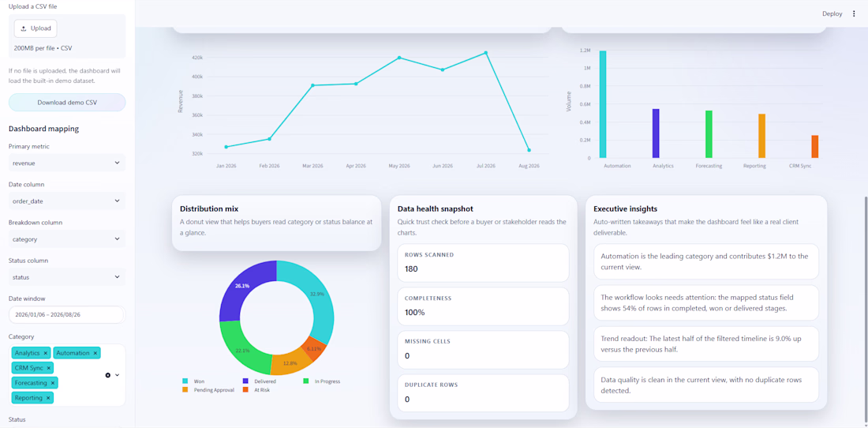Screen dimensions: 868x428
Task: Click the Reporting bar in Volume chart
Action: tap(761, 136)
